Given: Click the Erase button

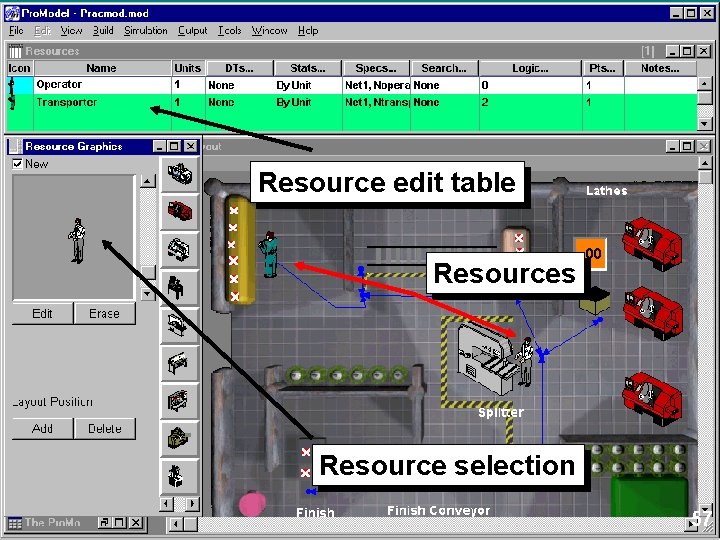Looking at the screenshot, I should pos(104,314).
